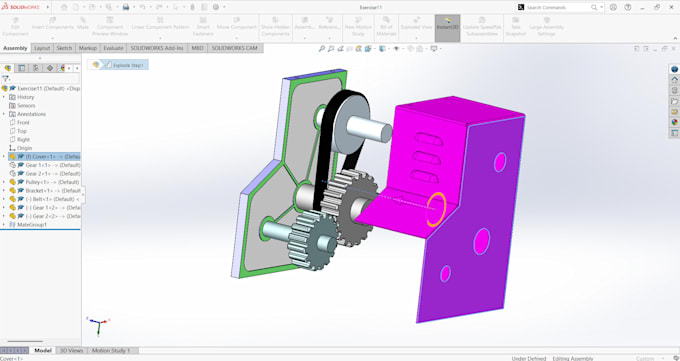680x361 pixels.
Task: Click the New document icon
Action: (x=76, y=7)
